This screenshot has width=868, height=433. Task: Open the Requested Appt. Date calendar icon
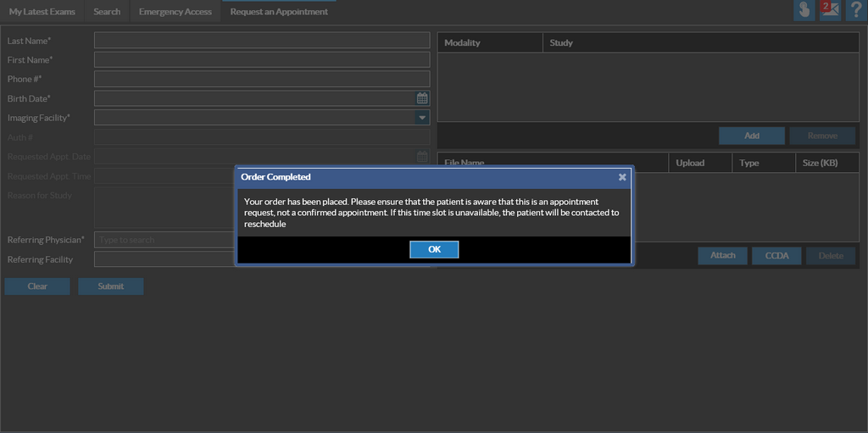click(x=422, y=157)
